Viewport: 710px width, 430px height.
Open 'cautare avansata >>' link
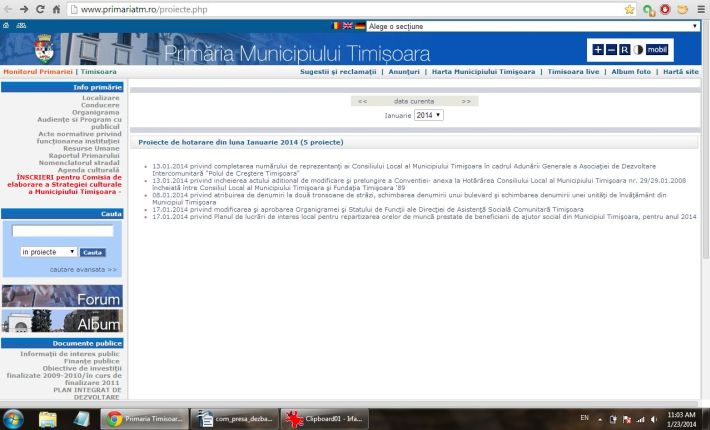83,269
